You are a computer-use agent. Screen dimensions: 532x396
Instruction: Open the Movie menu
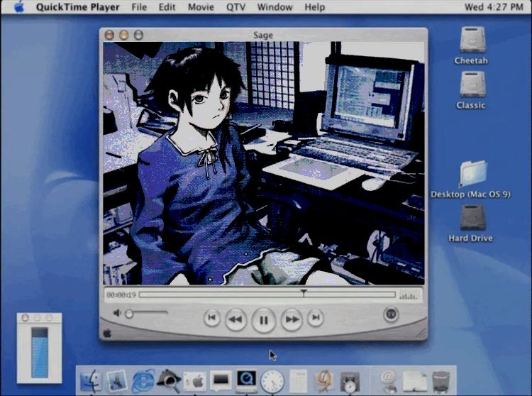[x=201, y=7]
